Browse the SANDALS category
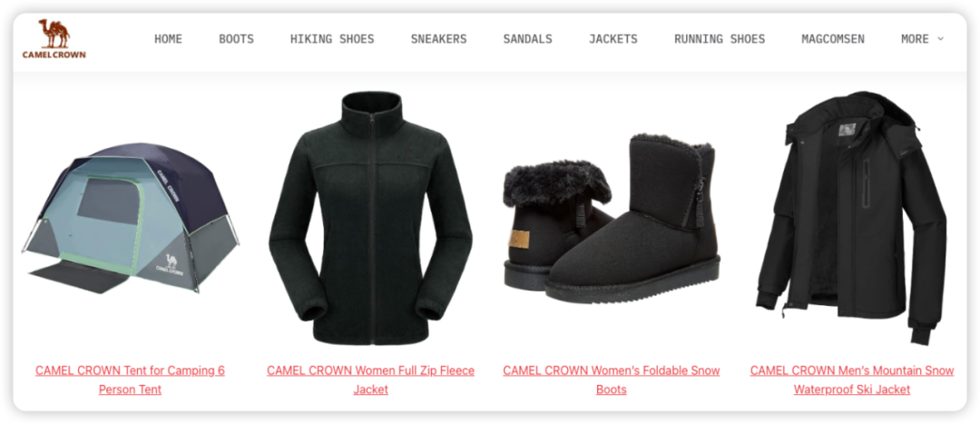The image size is (980, 424). point(527,39)
